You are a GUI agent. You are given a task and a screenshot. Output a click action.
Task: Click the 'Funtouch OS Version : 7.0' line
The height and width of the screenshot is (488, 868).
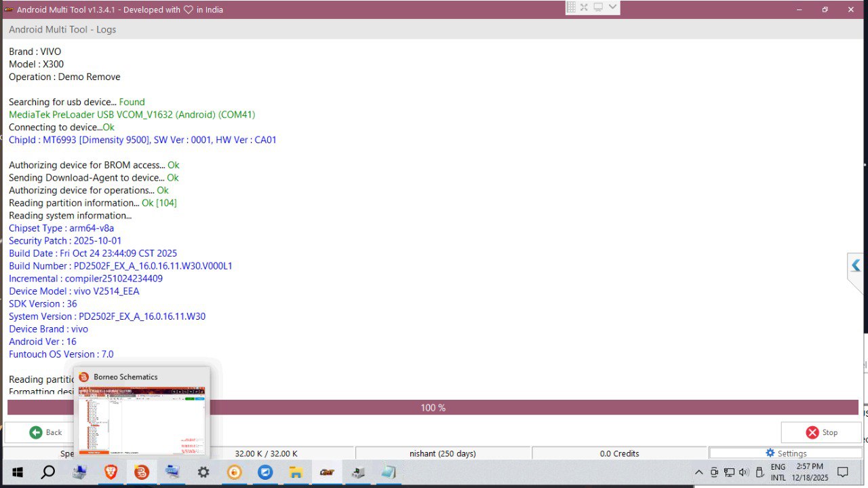(x=61, y=354)
